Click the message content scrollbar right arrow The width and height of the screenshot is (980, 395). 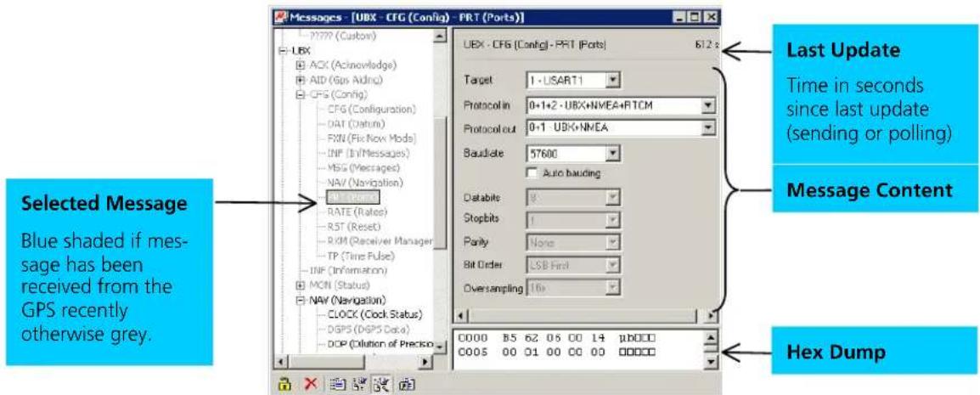point(712,317)
